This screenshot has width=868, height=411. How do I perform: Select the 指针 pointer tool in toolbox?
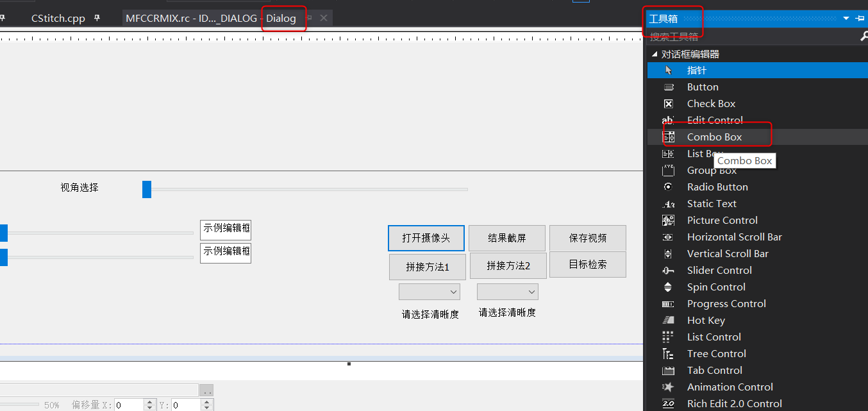[x=703, y=70]
